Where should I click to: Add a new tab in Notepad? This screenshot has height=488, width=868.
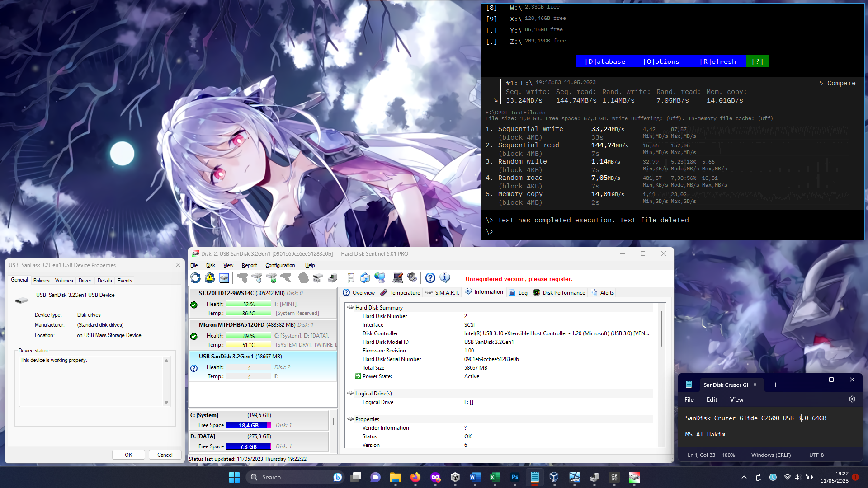point(775,385)
